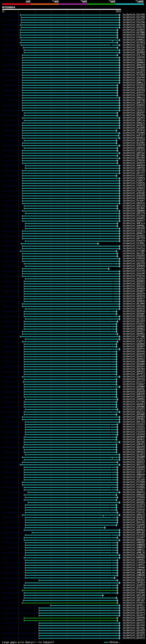Click the alignment bar for UniRef100_A0A3A2
Screen dimensions: 146x644
[x=66, y=269]
